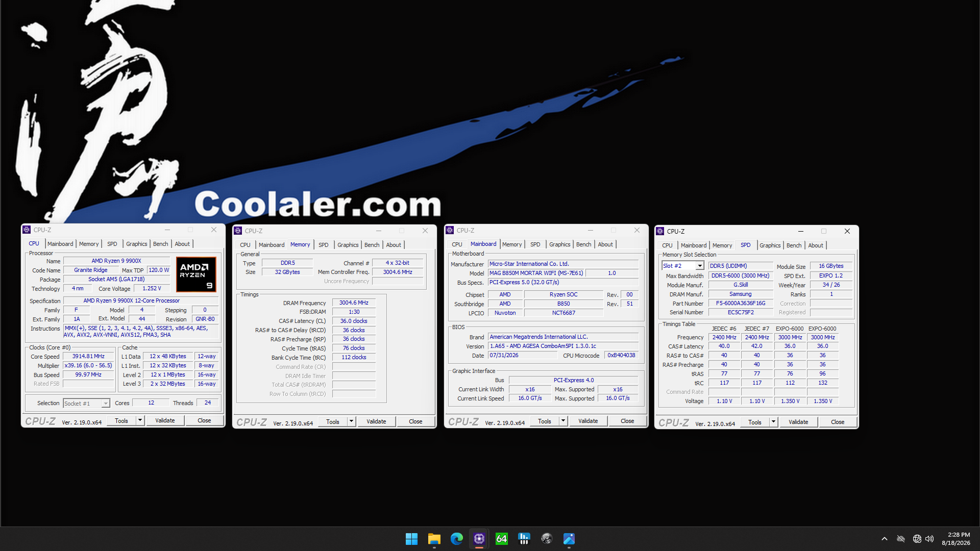Viewport: 980px width, 551px height.
Task: Click the Core Speed 3914.81 MHz value
Action: click(x=88, y=357)
